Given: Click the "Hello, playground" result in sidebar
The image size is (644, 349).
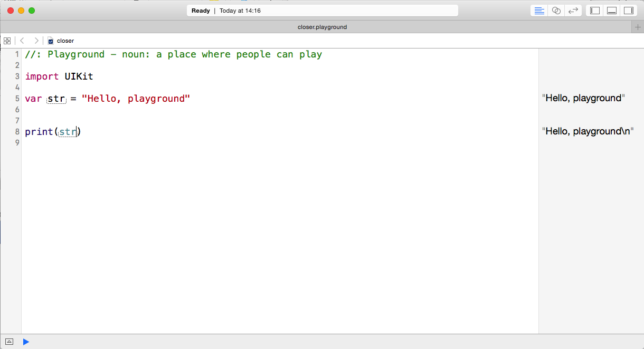Looking at the screenshot, I should (x=583, y=98).
